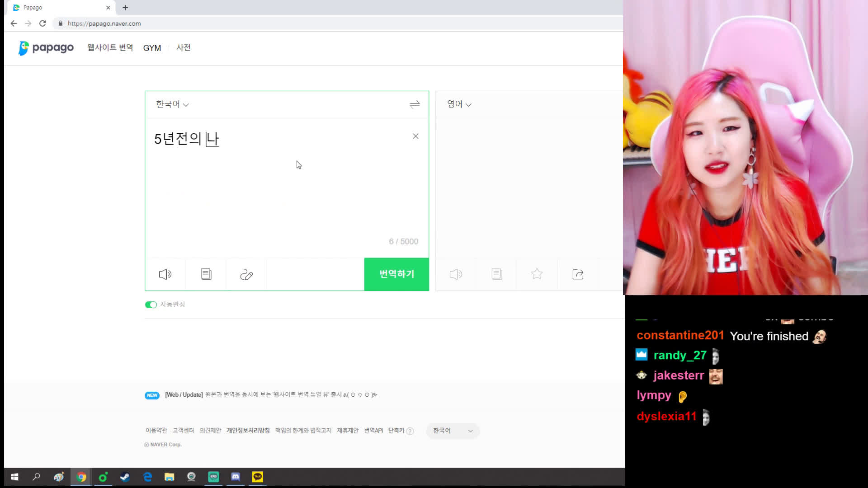This screenshot has width=868, height=488.
Task: Open the 사전 dictionary menu
Action: (x=183, y=47)
